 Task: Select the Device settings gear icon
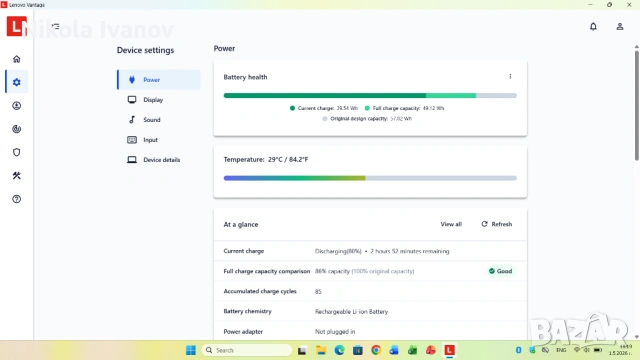pos(16,82)
